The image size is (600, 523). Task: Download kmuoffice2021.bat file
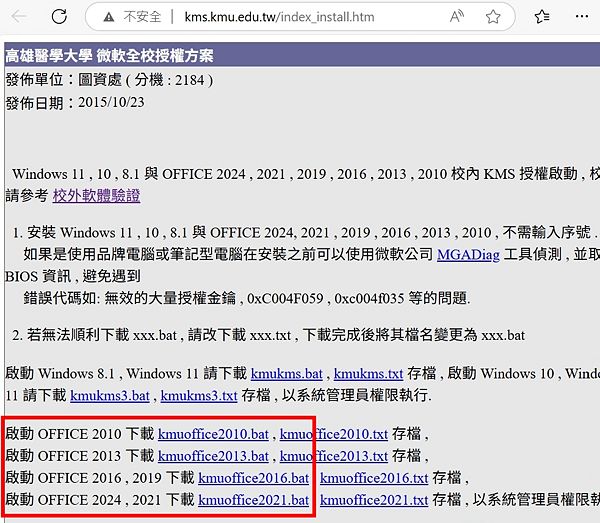pyautogui.click(x=253, y=500)
